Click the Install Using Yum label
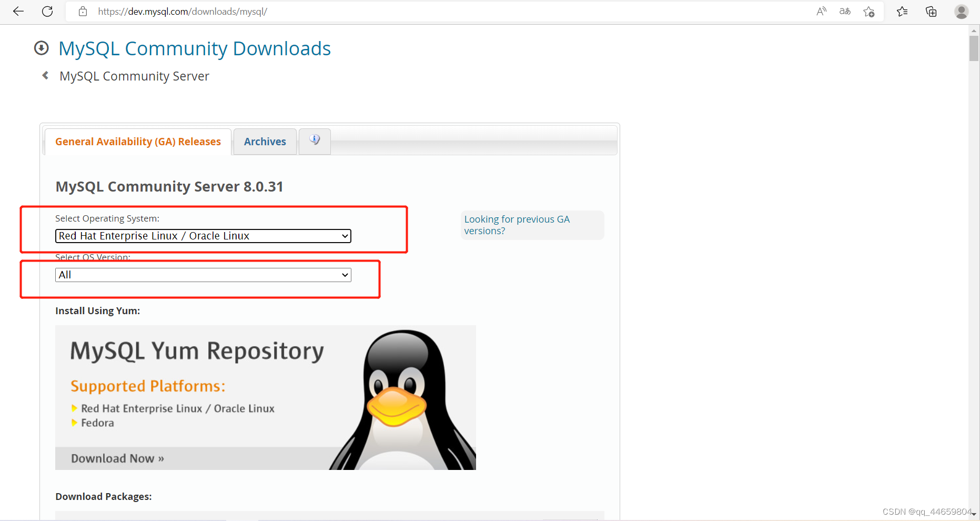 click(x=97, y=311)
